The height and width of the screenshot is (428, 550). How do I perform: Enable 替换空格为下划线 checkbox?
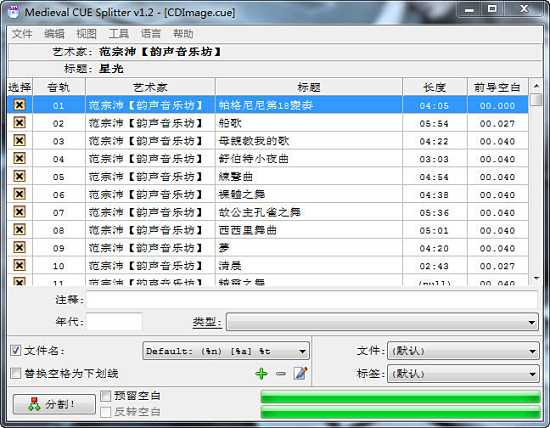(15, 373)
